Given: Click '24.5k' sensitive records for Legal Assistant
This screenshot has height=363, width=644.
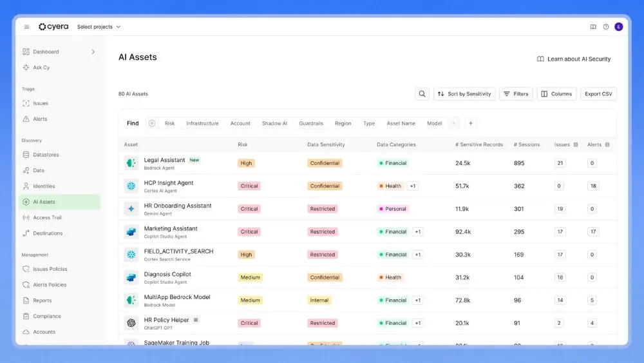Looking at the screenshot, I should click(463, 163).
